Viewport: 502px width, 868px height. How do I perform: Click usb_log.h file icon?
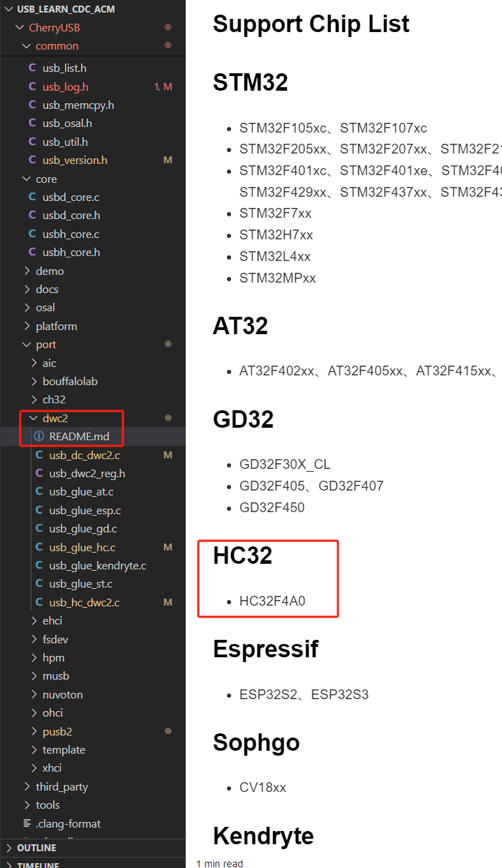point(32,87)
